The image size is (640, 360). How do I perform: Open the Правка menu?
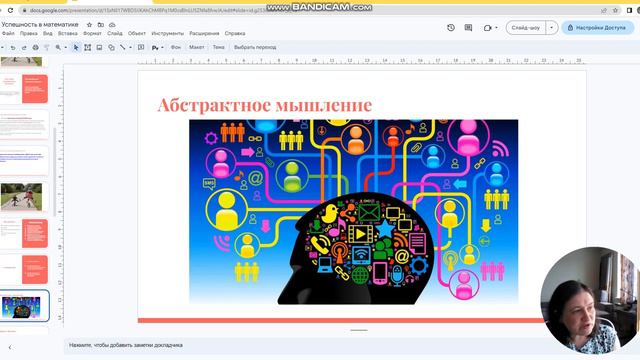29,33
